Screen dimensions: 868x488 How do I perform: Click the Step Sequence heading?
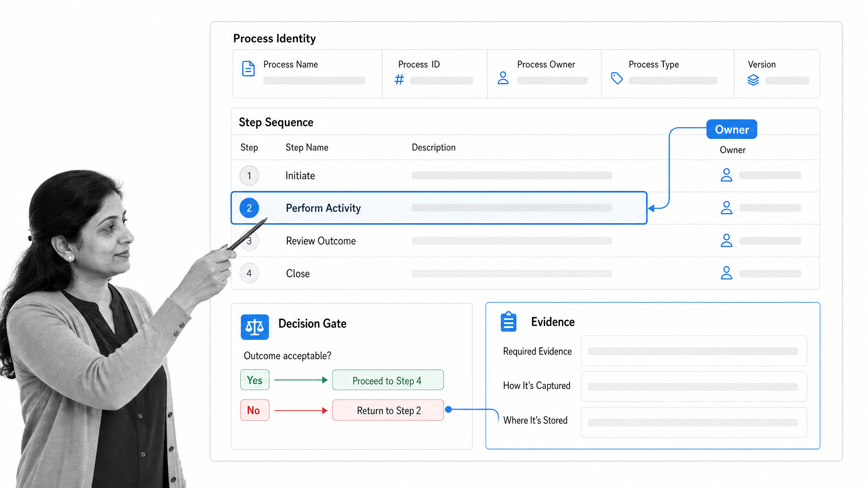tap(276, 122)
